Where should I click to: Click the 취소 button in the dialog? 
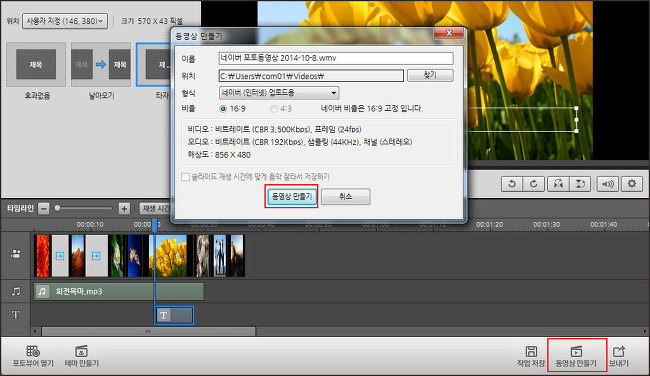(345, 196)
